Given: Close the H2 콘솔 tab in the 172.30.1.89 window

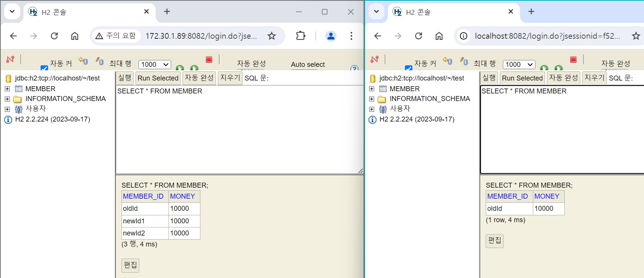Looking at the screenshot, I should click(x=146, y=11).
